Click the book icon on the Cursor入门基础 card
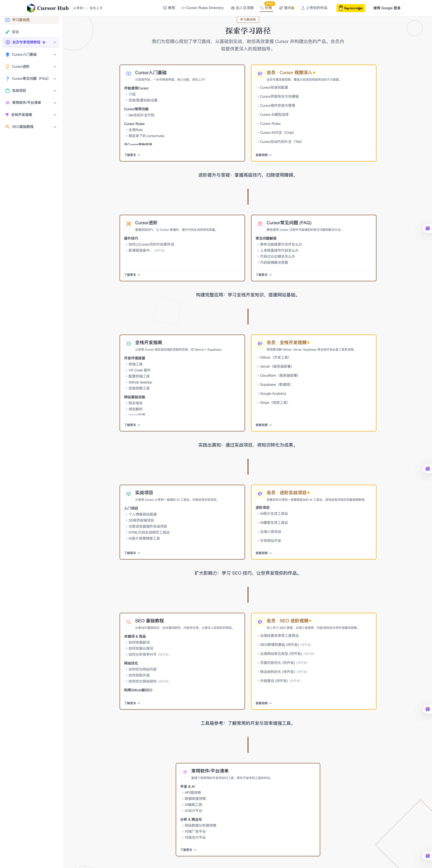The height and width of the screenshot is (868, 432). tap(129, 73)
